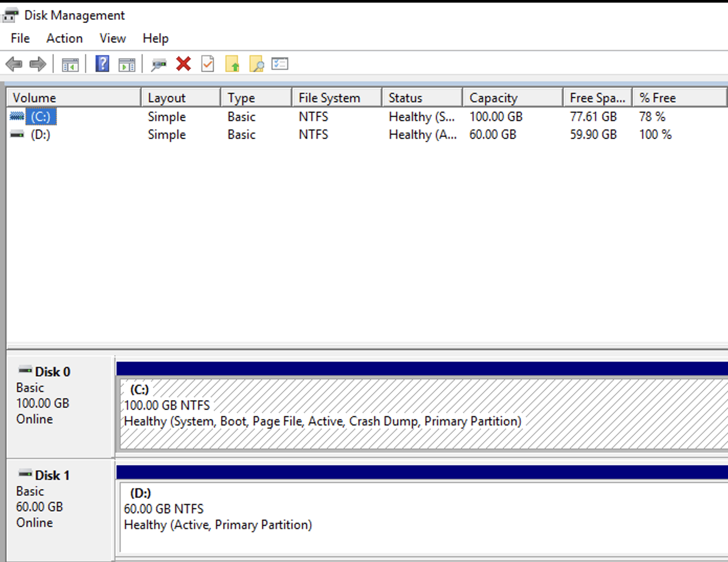The width and height of the screenshot is (728, 562).
Task: Toggle the Show/Hide Action Pane
Action: tap(126, 64)
